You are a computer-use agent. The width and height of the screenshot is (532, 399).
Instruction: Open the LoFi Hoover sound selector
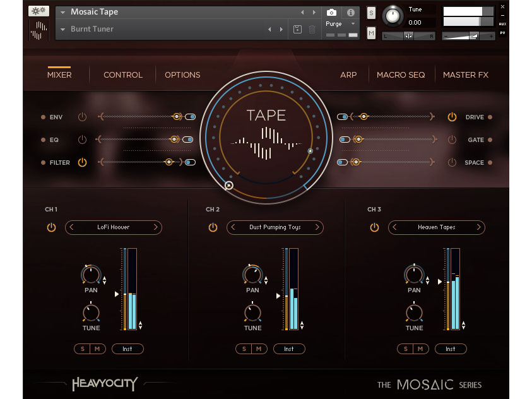click(114, 227)
